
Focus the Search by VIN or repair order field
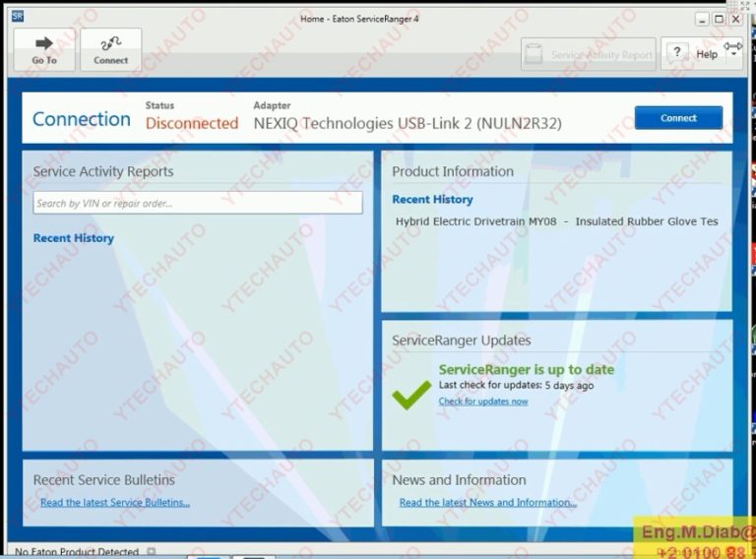(x=198, y=203)
